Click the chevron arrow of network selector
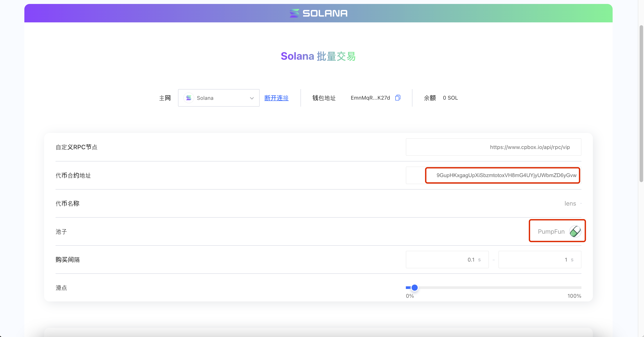 click(x=252, y=98)
